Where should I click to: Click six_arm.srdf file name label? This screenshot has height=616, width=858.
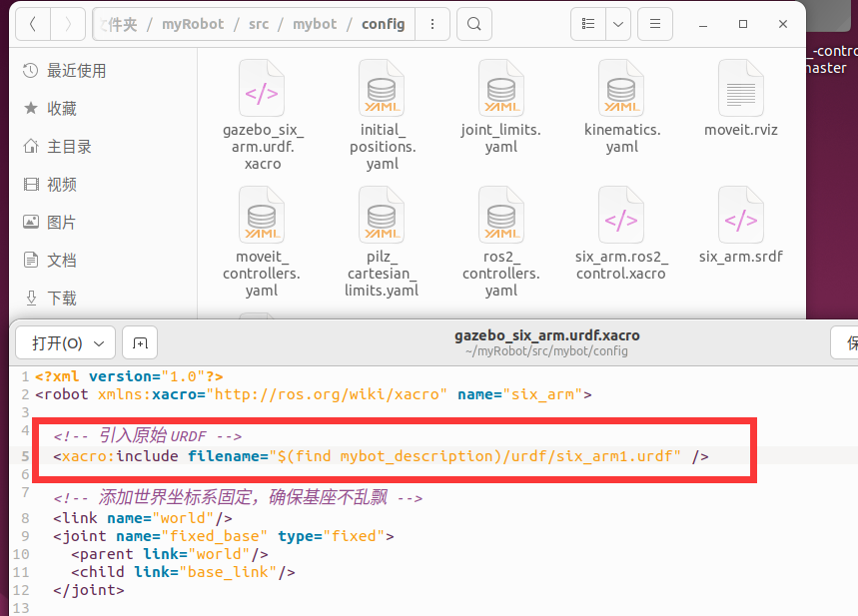coord(741,258)
